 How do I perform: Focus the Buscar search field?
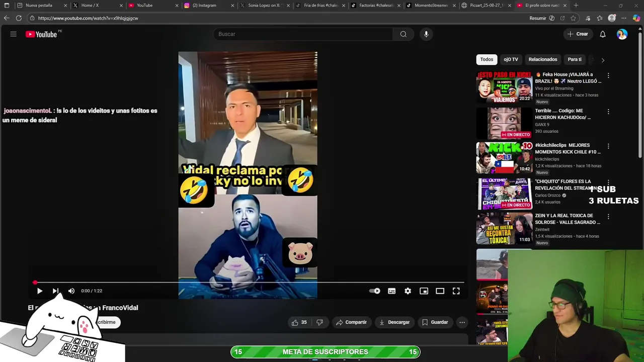[x=303, y=34]
